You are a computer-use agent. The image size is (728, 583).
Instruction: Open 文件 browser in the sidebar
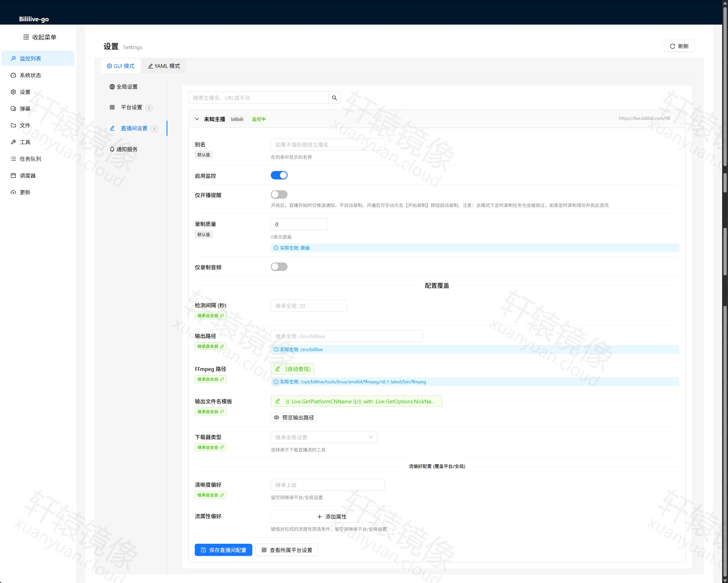38,125
